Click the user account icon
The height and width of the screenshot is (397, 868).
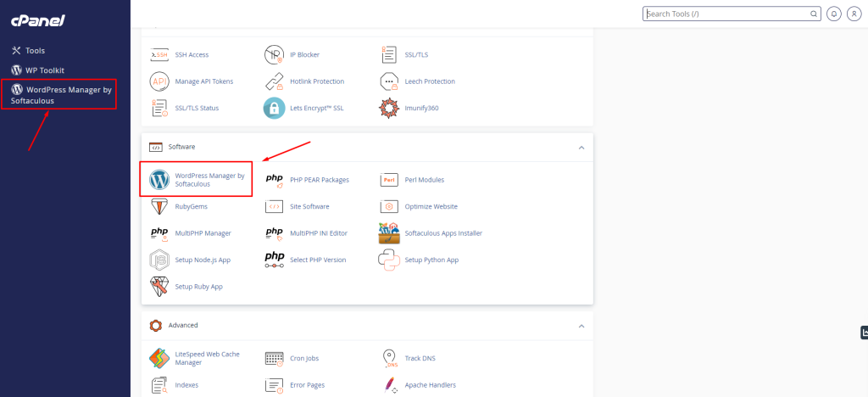tap(854, 14)
